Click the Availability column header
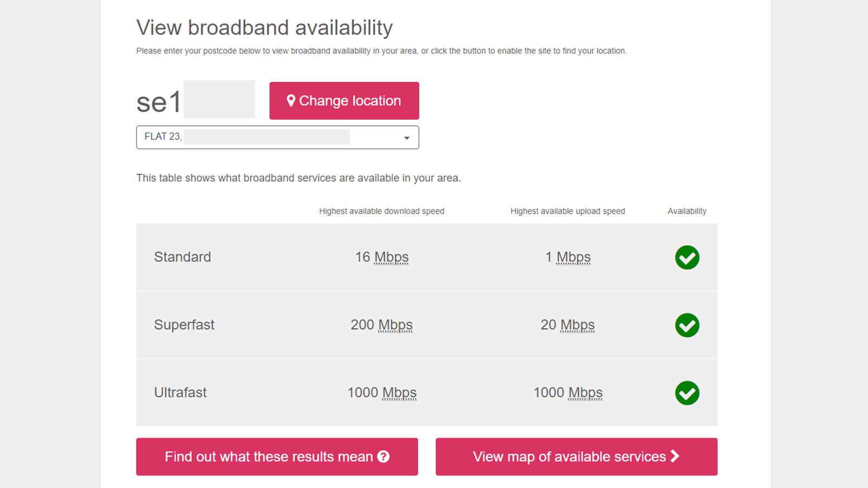The image size is (868, 488). tap(686, 211)
